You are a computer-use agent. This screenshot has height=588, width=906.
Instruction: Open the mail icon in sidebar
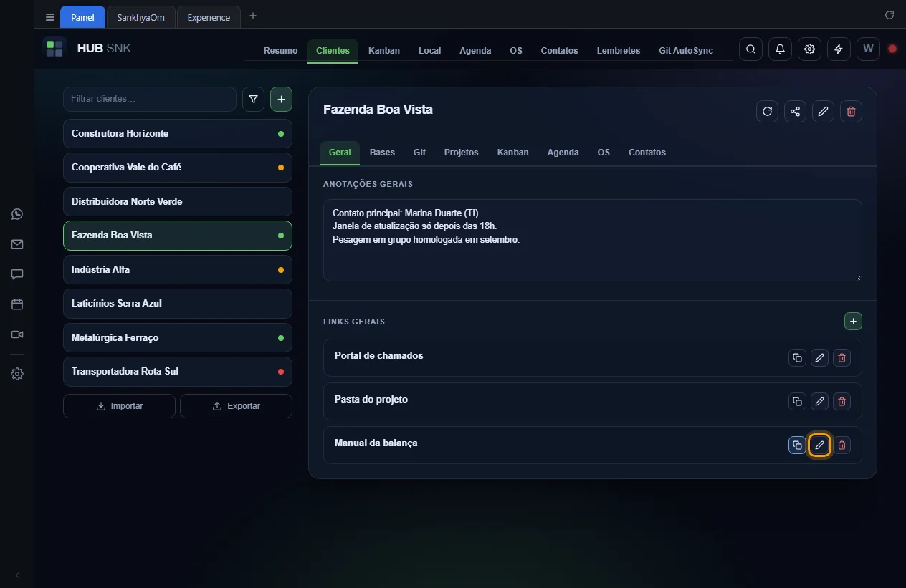pos(17,244)
